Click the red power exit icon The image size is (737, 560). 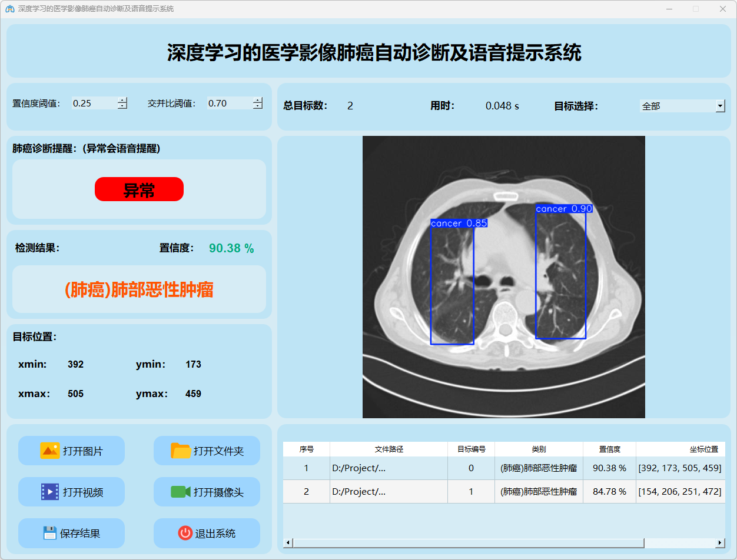tap(185, 533)
